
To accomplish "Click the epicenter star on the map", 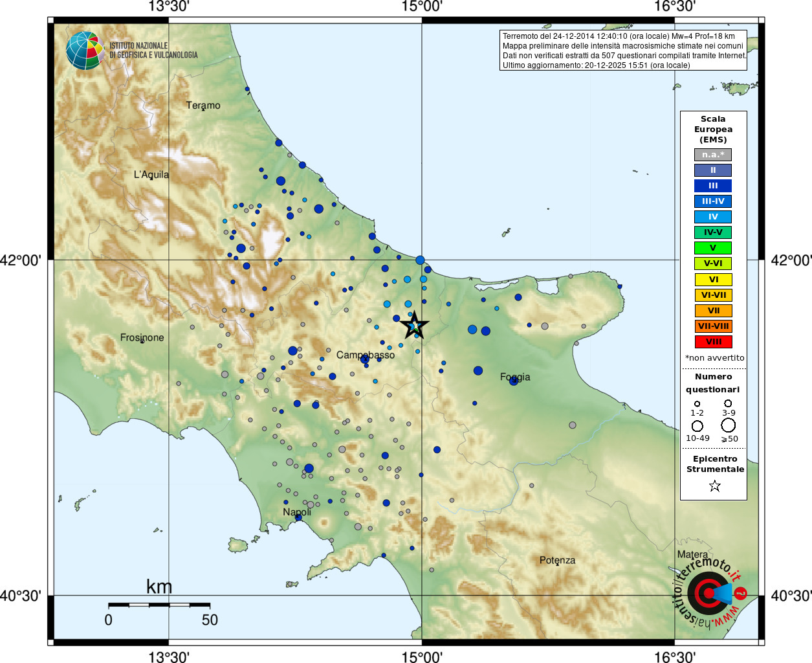I will pos(414,325).
